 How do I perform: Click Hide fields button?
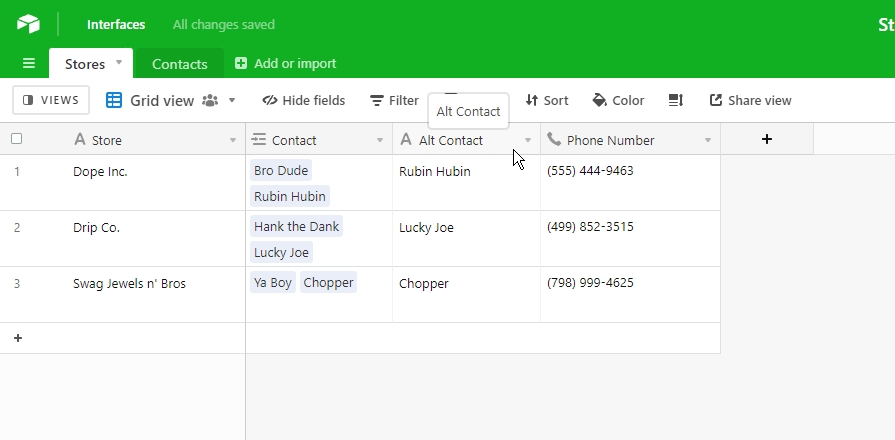304,100
